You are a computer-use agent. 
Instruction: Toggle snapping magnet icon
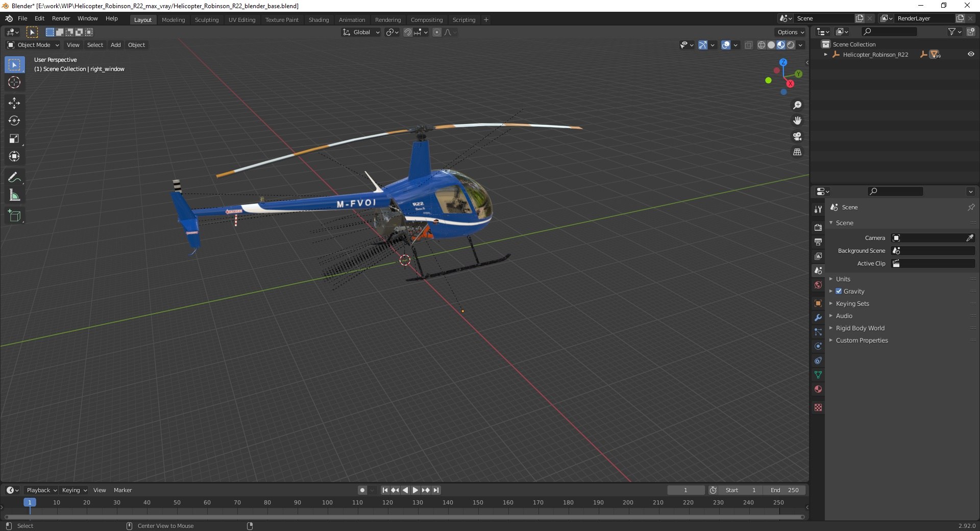(408, 32)
